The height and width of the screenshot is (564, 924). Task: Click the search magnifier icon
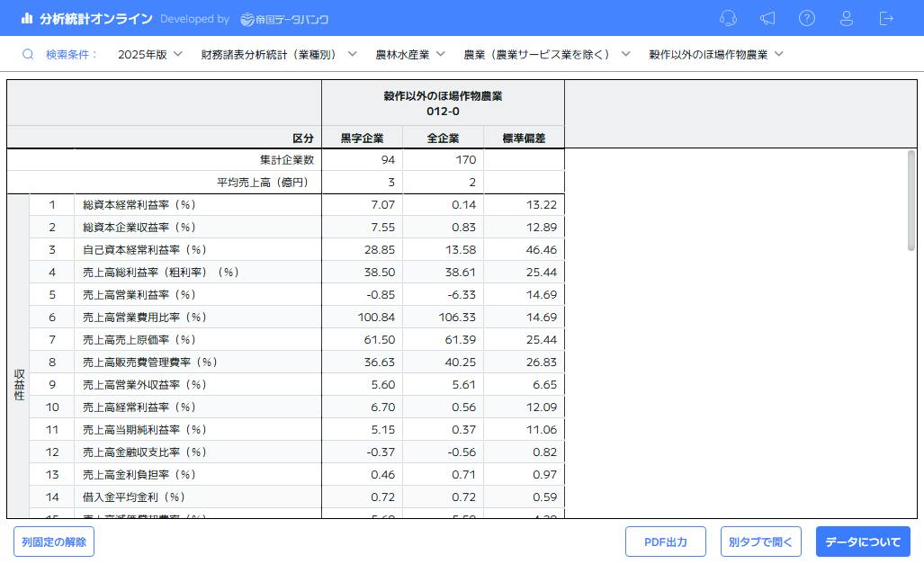coord(28,54)
